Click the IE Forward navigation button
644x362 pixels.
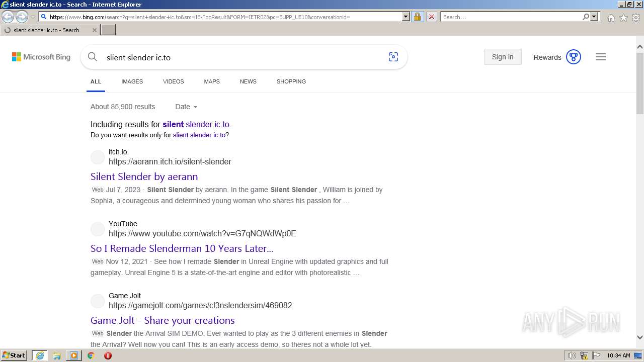click(22, 17)
